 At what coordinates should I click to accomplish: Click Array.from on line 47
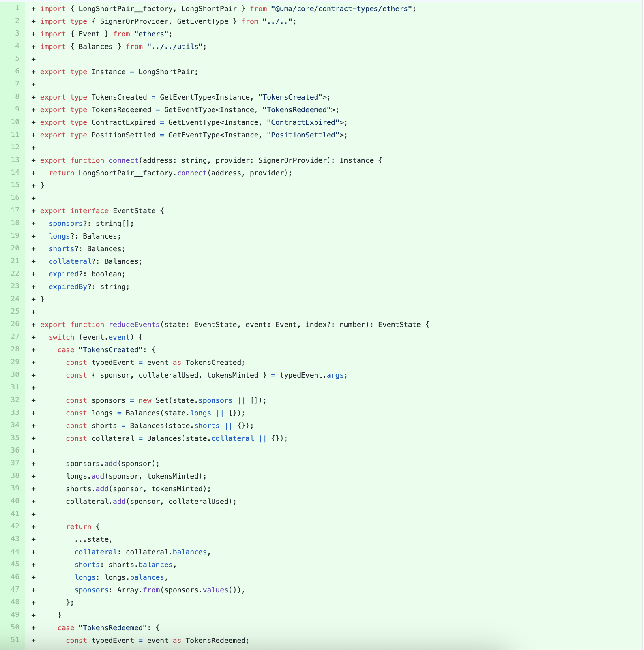tap(139, 590)
